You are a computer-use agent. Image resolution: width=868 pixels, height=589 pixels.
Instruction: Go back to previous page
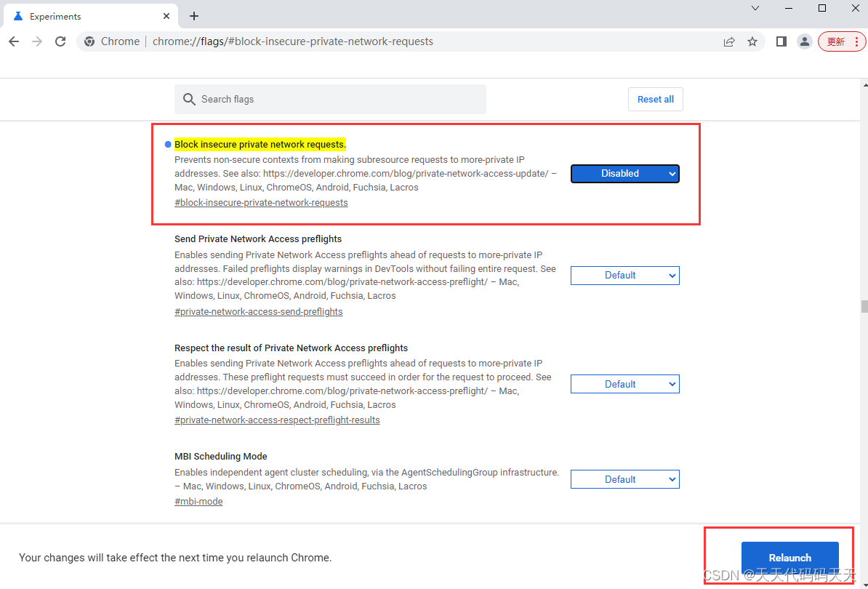(x=14, y=41)
